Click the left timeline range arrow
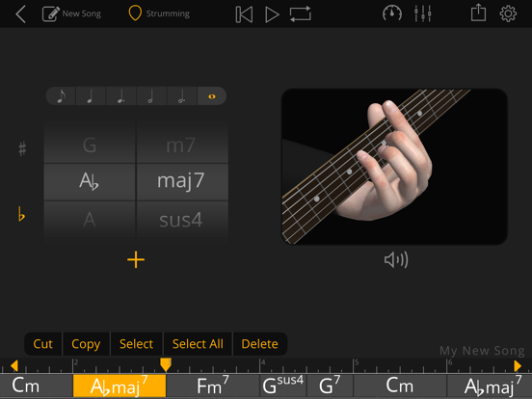The height and width of the screenshot is (399, 532). (13, 366)
